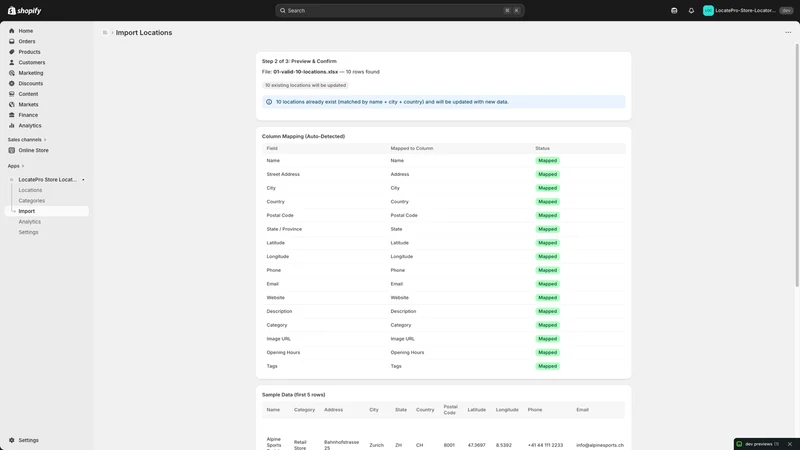Image resolution: width=800 pixels, height=450 pixels.
Task: Click the Settings gear icon at bottom
Action: pos(12,440)
